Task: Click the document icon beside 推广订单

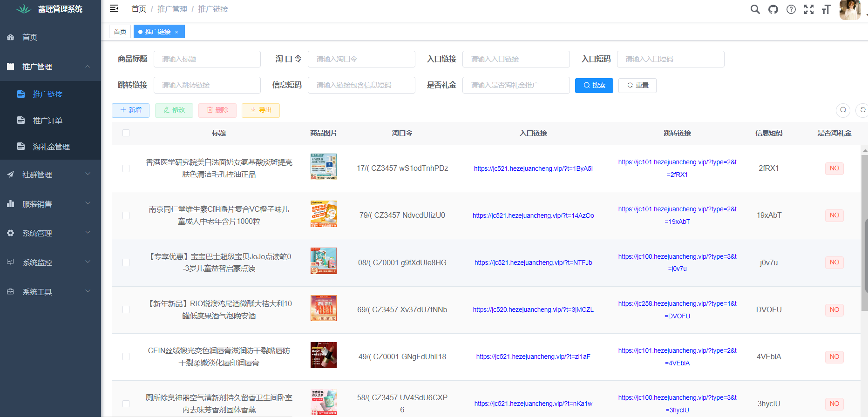Action: pos(21,120)
